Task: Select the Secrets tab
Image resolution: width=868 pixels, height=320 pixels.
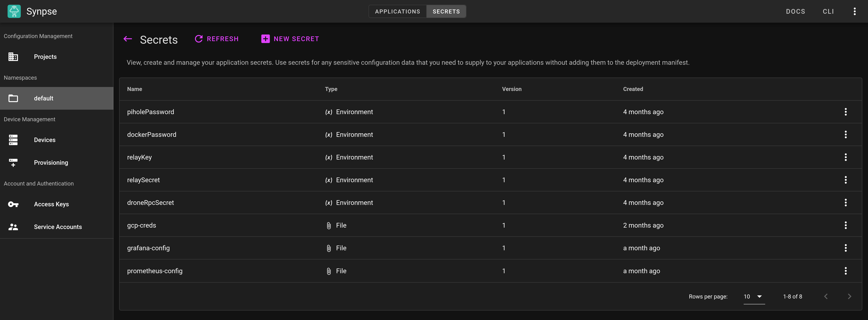Action: pyautogui.click(x=446, y=11)
